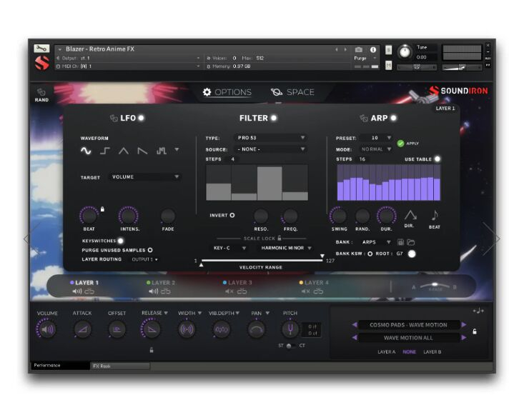Toggle the ARP Use Table switch
The height and width of the screenshot is (420, 519).
pos(438,159)
